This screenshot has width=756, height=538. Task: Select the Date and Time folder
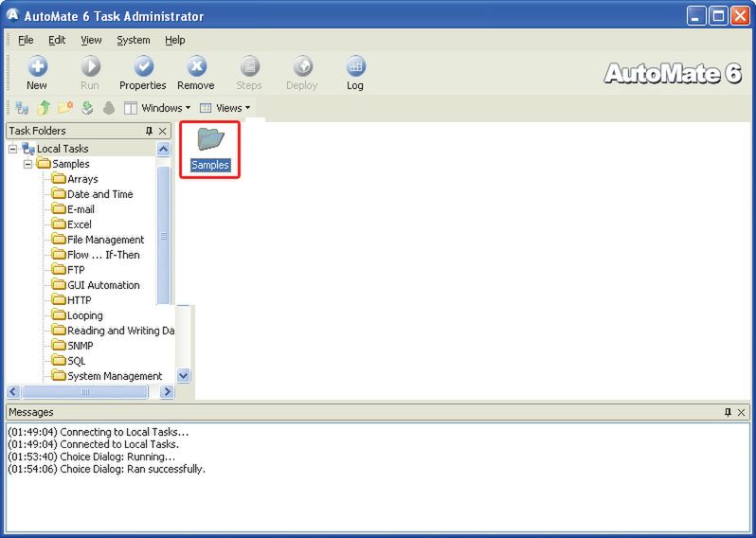click(99, 194)
